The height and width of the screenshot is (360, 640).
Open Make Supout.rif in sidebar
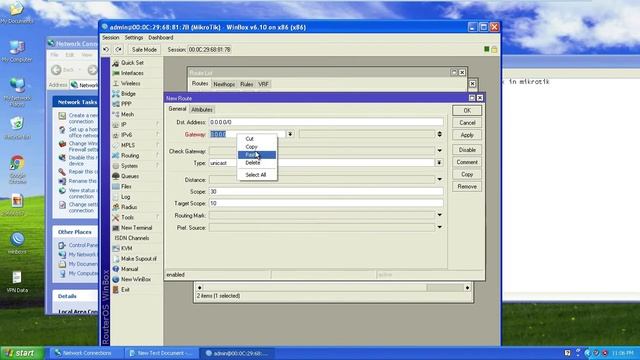pos(139,259)
